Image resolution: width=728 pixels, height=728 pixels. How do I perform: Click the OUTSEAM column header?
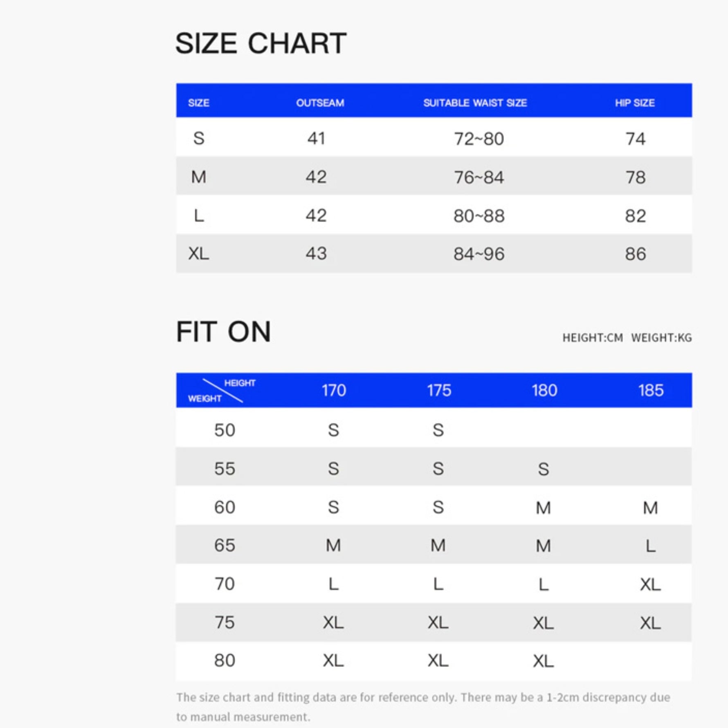[320, 103]
